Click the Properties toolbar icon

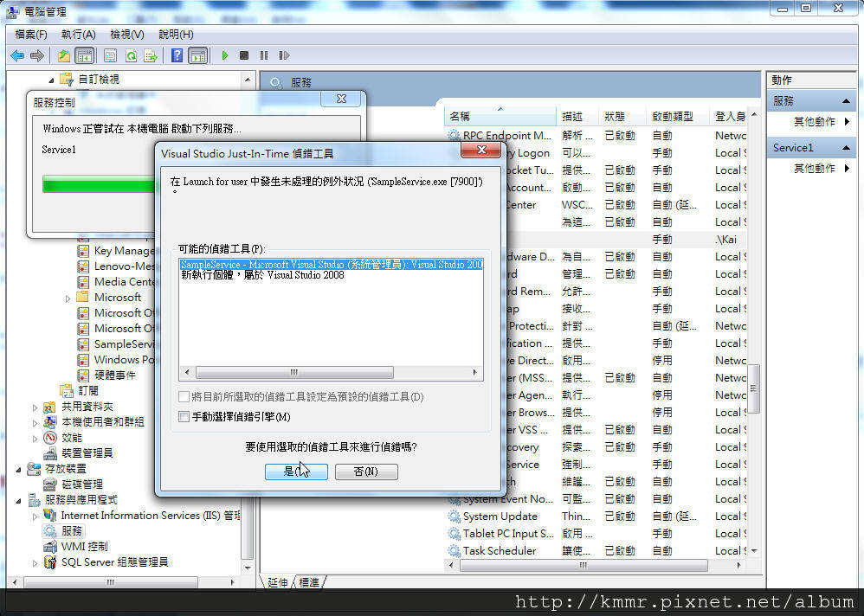(x=111, y=55)
